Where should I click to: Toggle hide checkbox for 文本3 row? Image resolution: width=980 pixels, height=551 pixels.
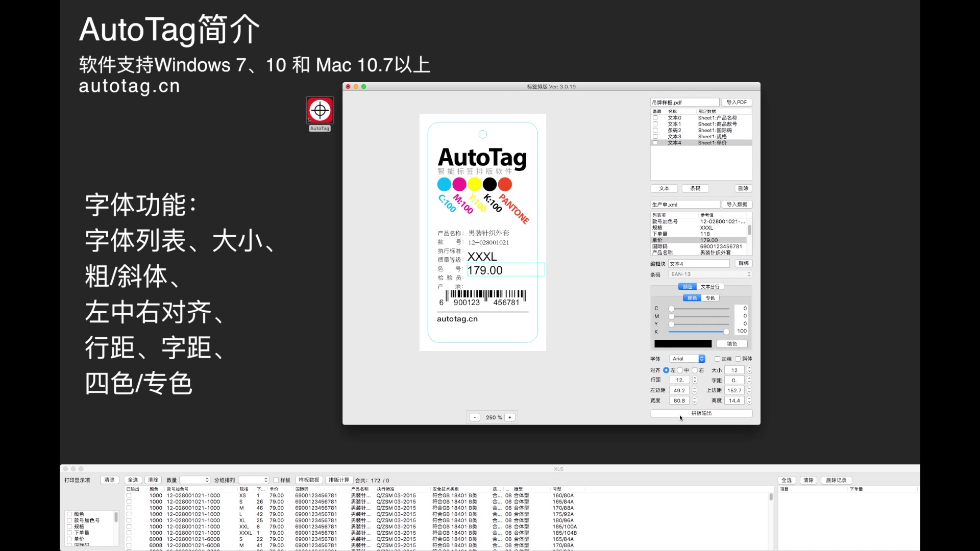[x=655, y=136]
